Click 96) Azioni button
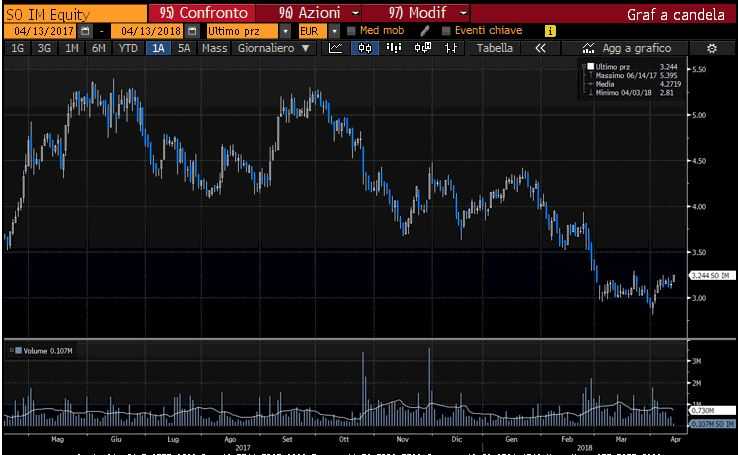 pos(310,13)
